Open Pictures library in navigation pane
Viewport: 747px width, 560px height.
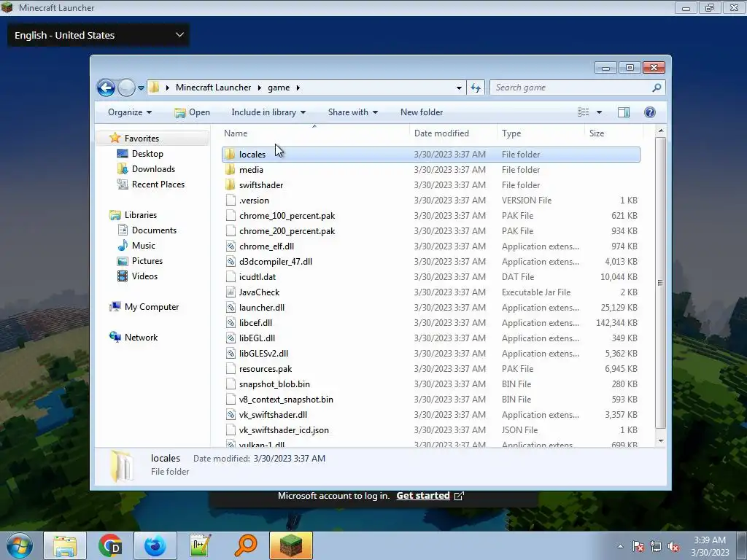(x=147, y=261)
